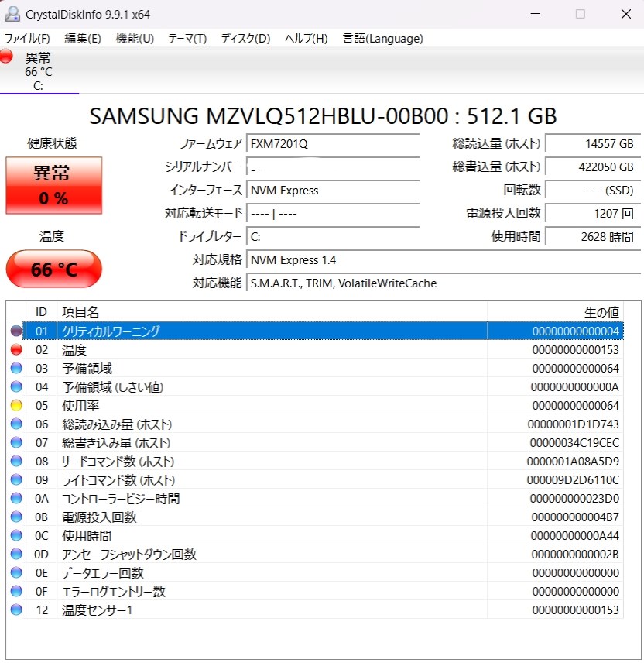The image size is (644, 663).
Task: Click the 生の値 column header
Action: [x=556, y=312]
